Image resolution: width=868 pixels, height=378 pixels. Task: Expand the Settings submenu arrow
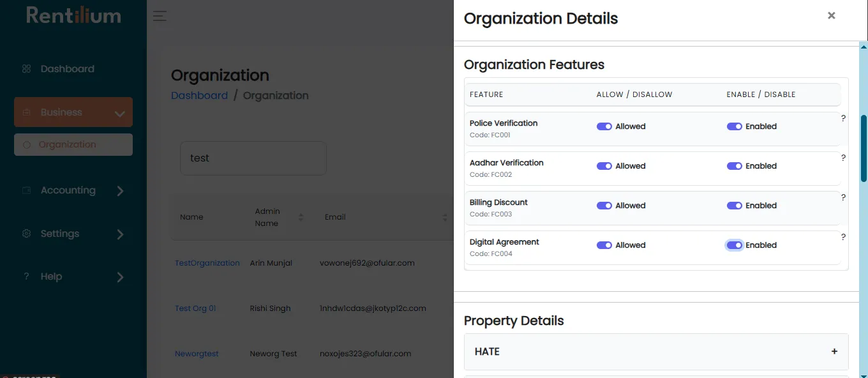point(120,234)
